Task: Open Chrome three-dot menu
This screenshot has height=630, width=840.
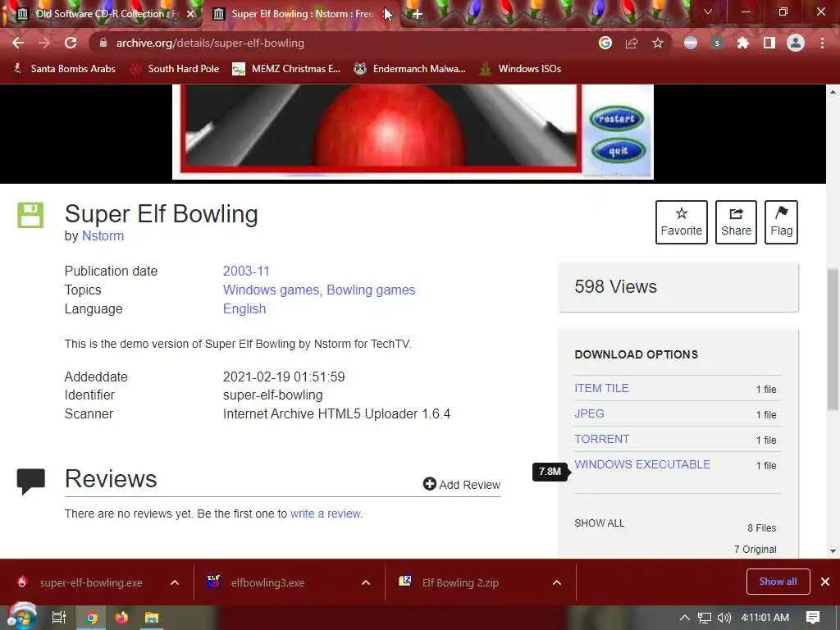Action: pyautogui.click(x=822, y=43)
